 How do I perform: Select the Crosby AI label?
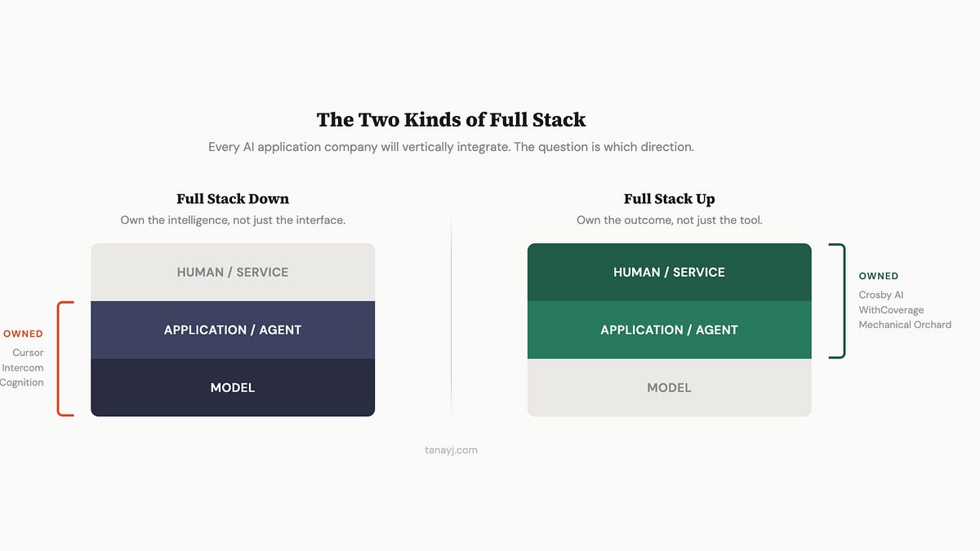click(882, 295)
